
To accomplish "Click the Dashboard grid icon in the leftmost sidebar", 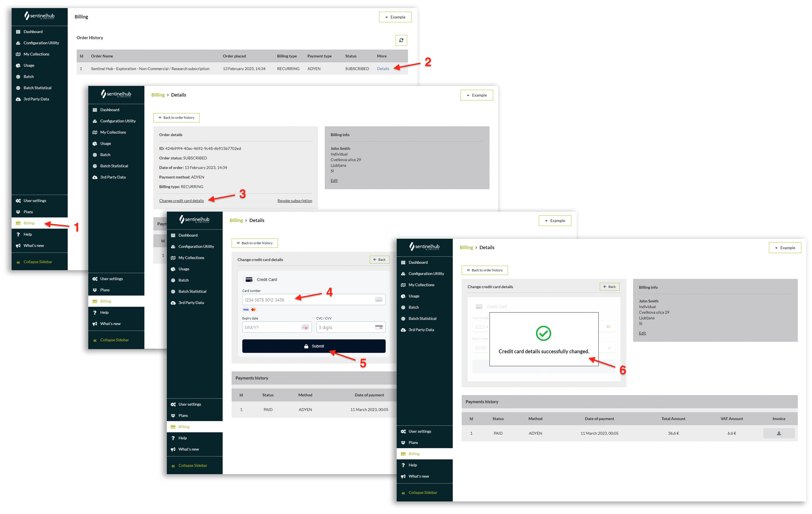I will (x=18, y=32).
